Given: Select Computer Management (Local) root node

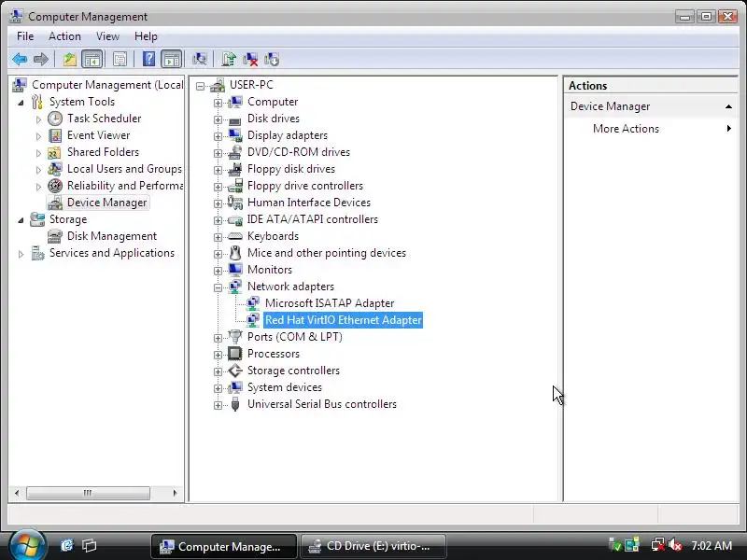Looking at the screenshot, I should (x=107, y=85).
